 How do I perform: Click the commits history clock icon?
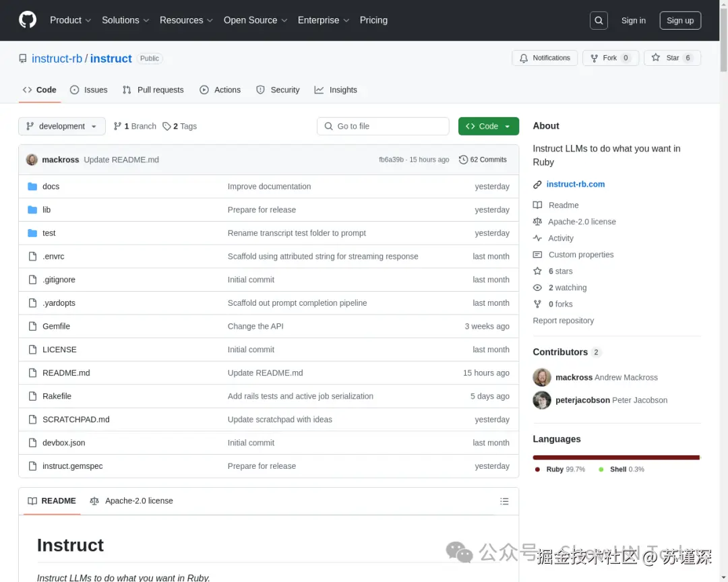463,159
